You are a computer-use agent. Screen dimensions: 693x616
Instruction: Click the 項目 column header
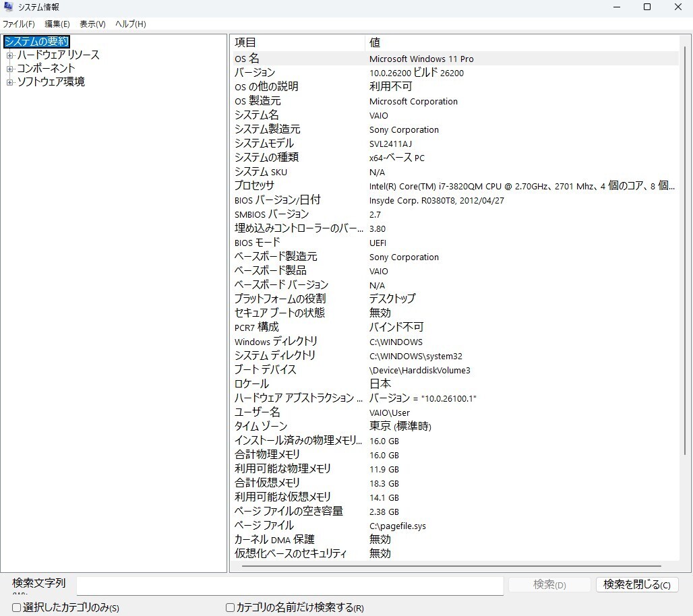click(299, 42)
